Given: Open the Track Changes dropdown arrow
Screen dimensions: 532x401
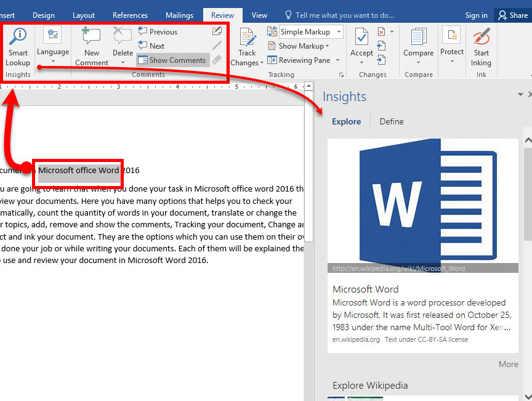Looking at the screenshot, I should coord(262,63).
